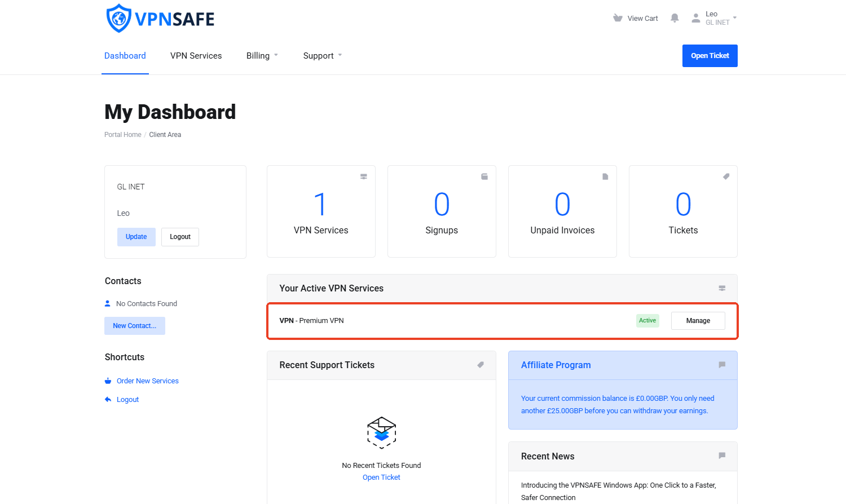The height and width of the screenshot is (504, 846).
Task: Click the Active VPN Services panel icon
Action: coord(722,288)
